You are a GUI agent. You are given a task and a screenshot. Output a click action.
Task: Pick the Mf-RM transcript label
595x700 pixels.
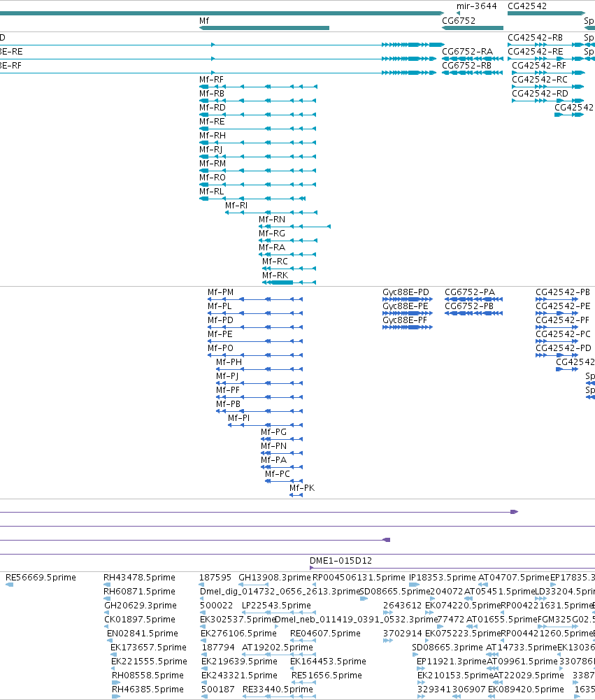coord(212,164)
